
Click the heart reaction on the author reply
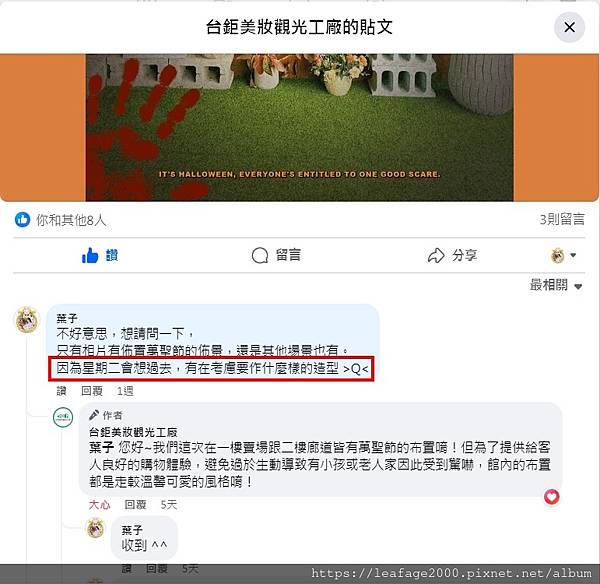[x=551, y=497]
